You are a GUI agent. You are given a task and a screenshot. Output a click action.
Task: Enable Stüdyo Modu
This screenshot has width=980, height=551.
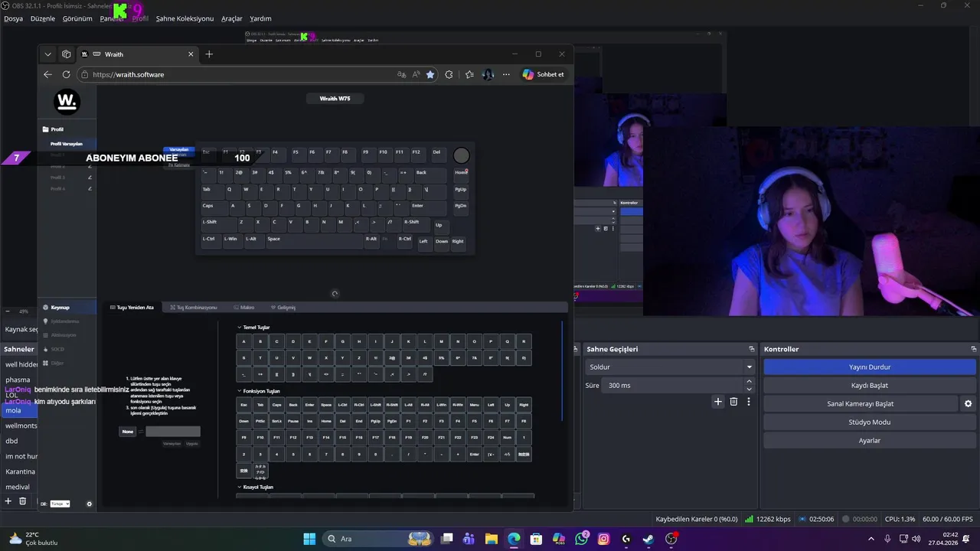click(870, 422)
